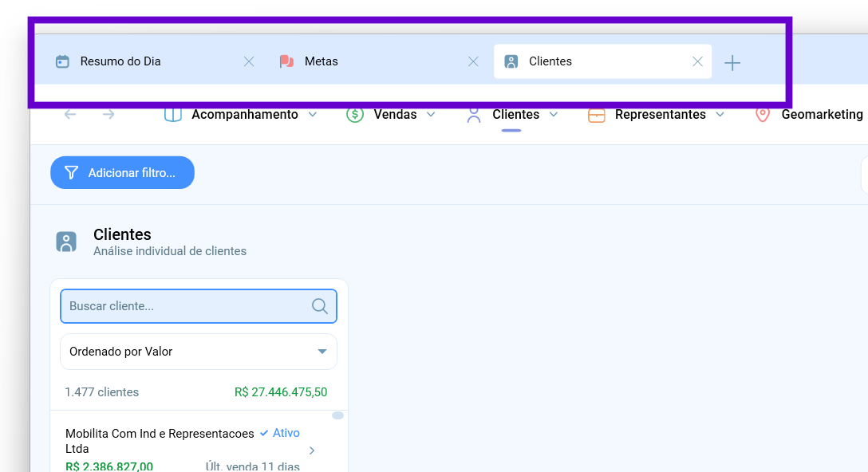This screenshot has width=868, height=472.
Task: Open the Clientes navigation menu
Action: [x=516, y=115]
